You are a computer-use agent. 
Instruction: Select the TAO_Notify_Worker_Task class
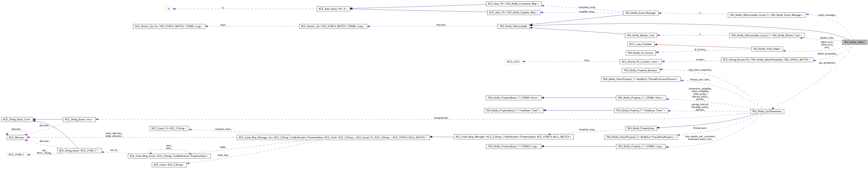pos(641,35)
